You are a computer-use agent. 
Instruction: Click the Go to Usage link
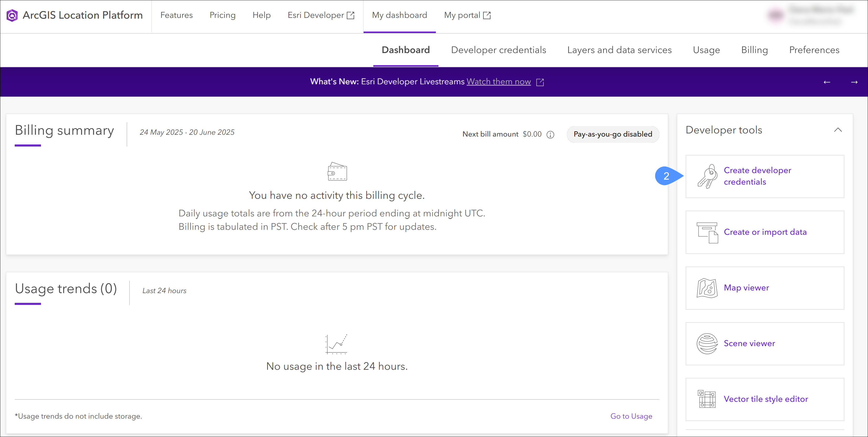click(x=631, y=417)
